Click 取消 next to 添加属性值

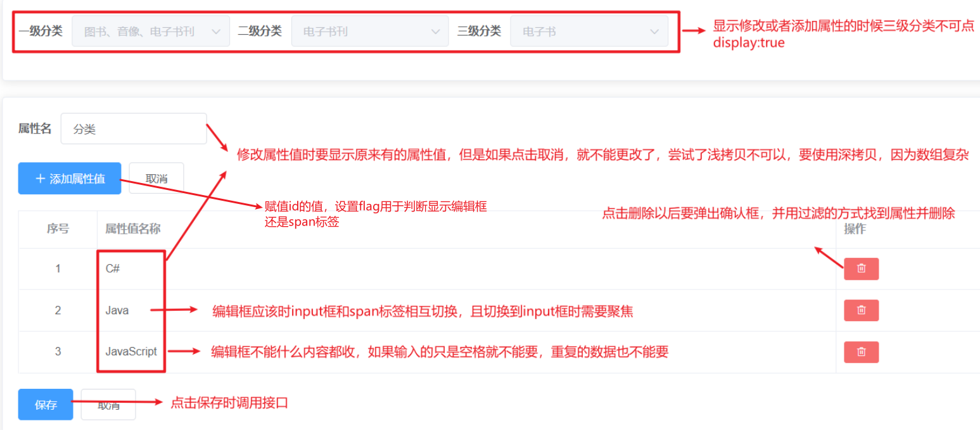tap(156, 179)
